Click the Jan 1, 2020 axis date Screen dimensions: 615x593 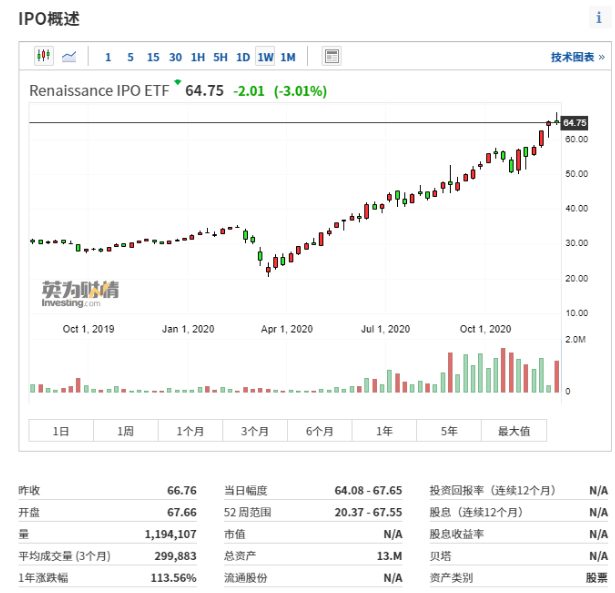[x=188, y=329]
